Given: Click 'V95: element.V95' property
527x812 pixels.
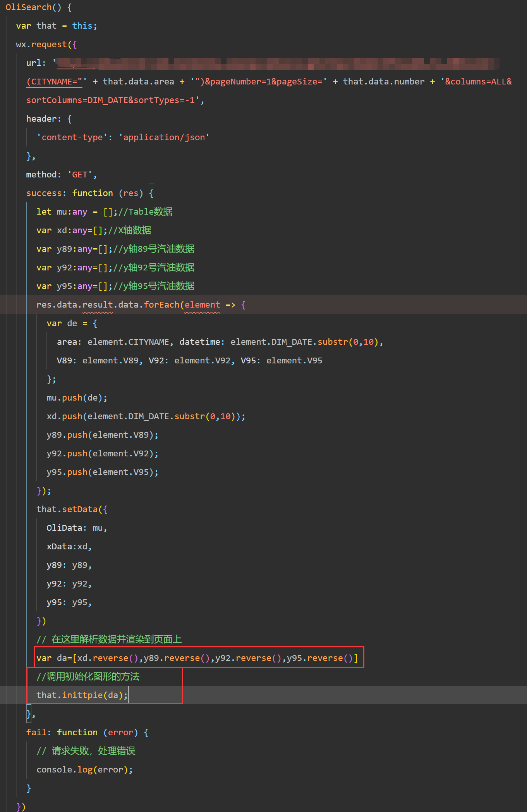Looking at the screenshot, I should point(282,361).
